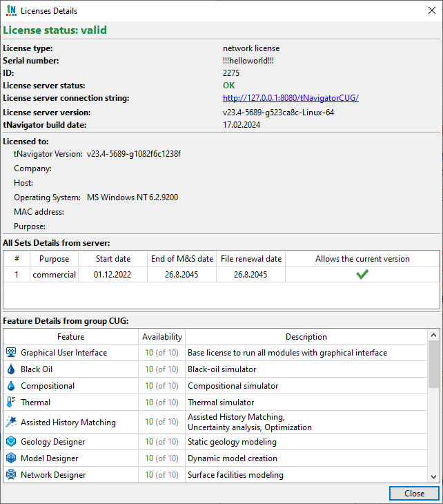443x504 pixels.
Task: Click the 'Thermal simulator' description
Action: 221,403
